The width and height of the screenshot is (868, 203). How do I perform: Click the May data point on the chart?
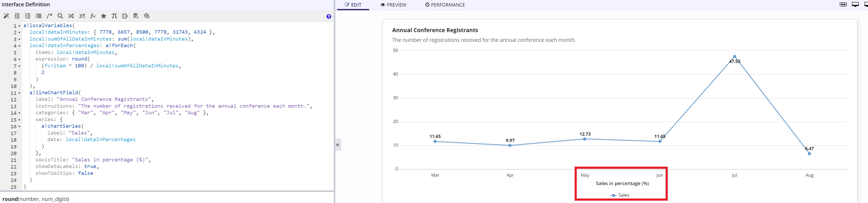585,139
